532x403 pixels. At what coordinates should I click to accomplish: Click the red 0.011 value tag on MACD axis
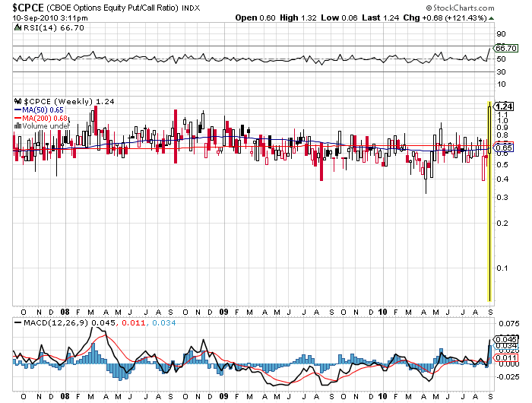coord(506,357)
